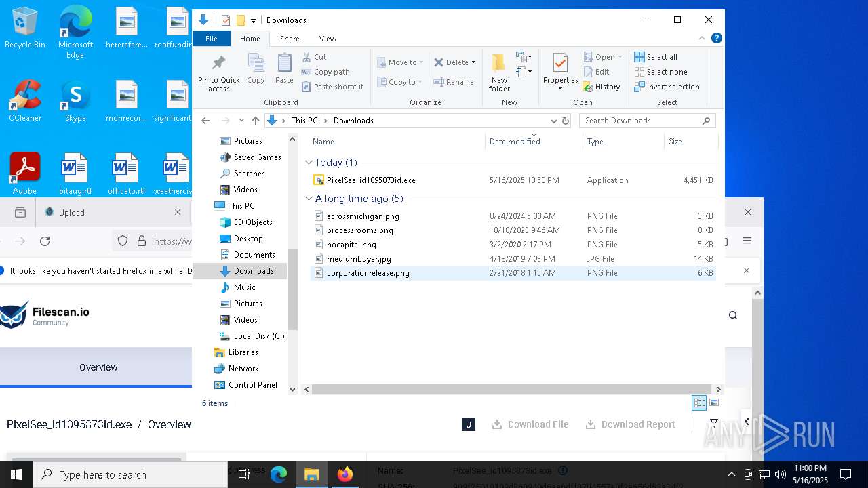Open Control Panel in navigation tree

pyautogui.click(x=245, y=385)
